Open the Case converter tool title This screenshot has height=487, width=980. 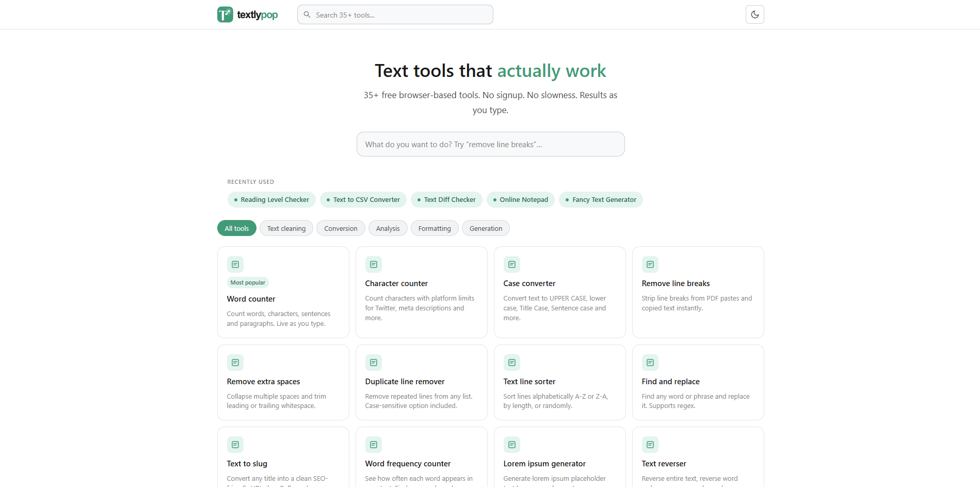(529, 284)
